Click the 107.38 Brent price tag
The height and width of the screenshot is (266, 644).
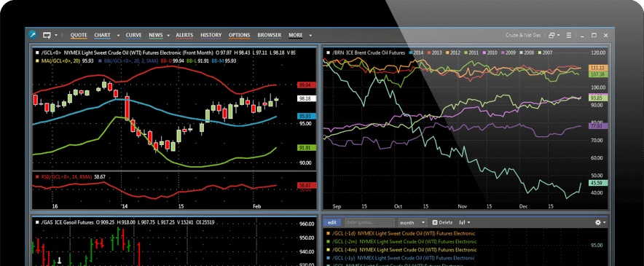(599, 74)
